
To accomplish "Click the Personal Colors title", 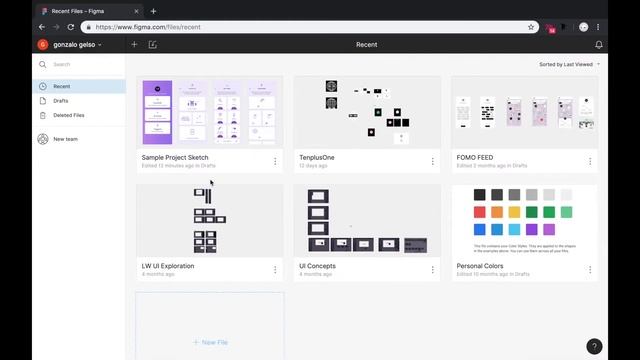I will [x=480, y=266].
